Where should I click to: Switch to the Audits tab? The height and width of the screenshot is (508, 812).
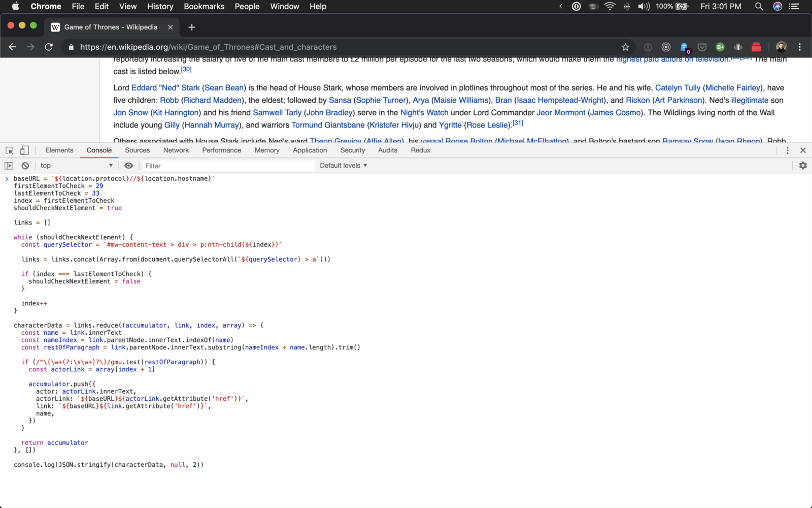pyautogui.click(x=388, y=150)
